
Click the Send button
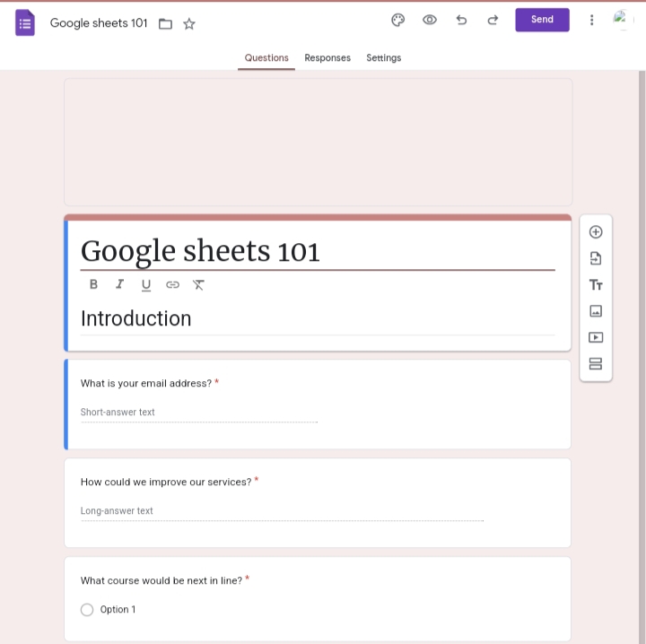542,20
